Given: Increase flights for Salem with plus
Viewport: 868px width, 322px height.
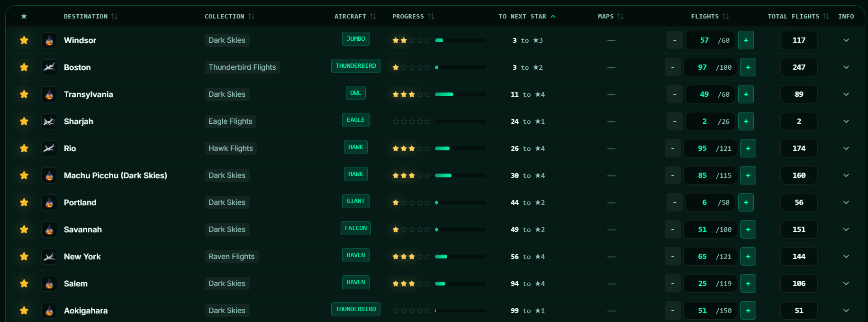Looking at the screenshot, I should click(x=748, y=284).
